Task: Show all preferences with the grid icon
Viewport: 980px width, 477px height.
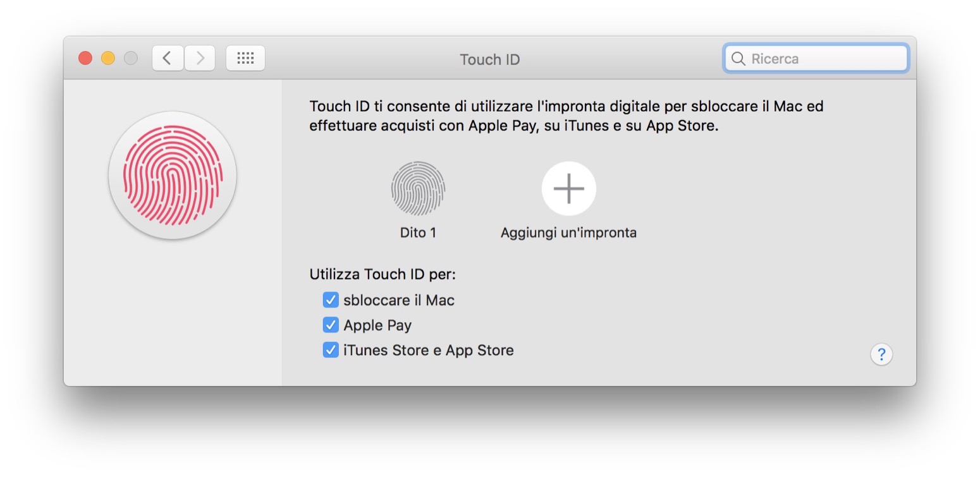Action: coord(245,59)
